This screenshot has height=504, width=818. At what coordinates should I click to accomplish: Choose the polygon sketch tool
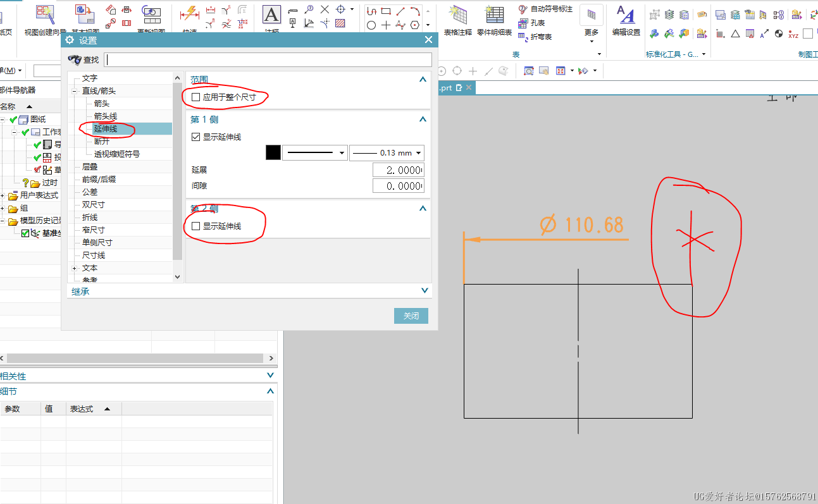414,25
